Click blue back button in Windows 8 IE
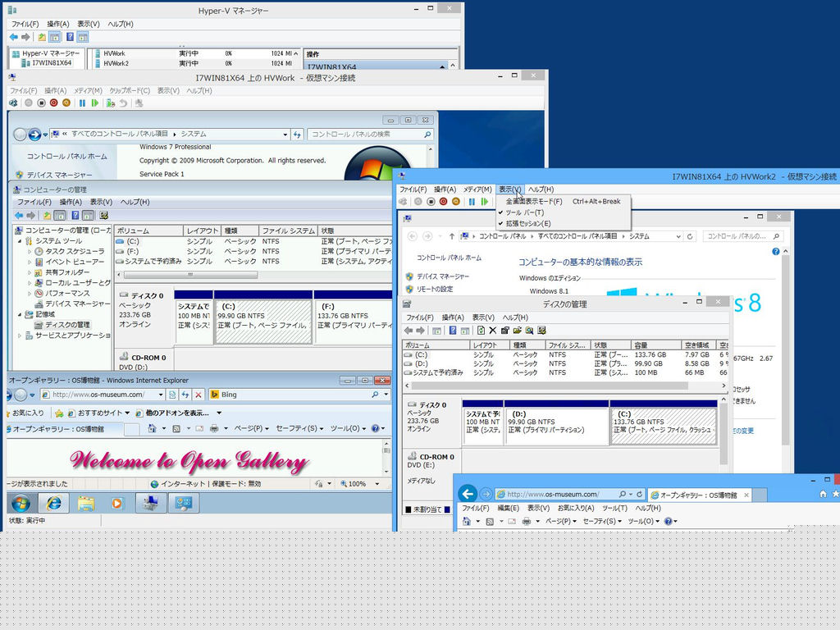 [x=468, y=494]
